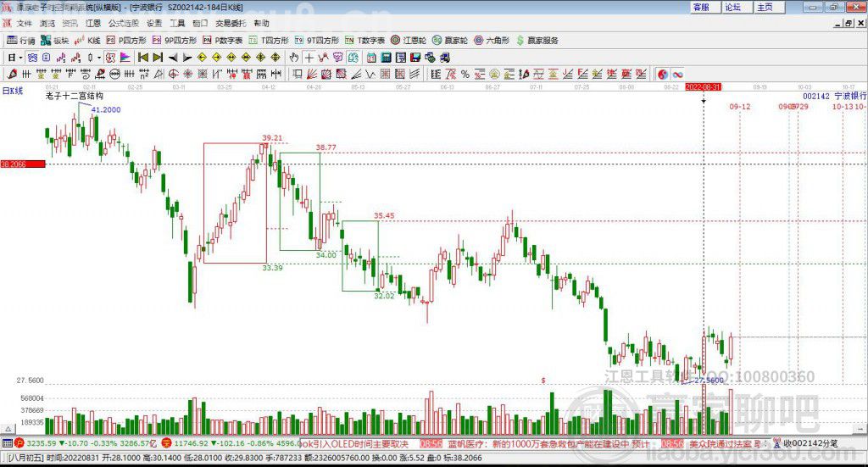Click the 2022-08-31 date marker
868x467 pixels.
pos(703,86)
